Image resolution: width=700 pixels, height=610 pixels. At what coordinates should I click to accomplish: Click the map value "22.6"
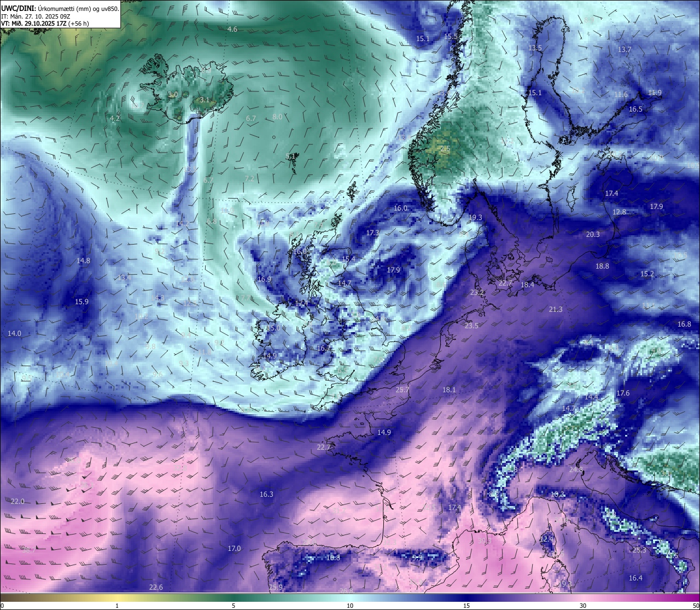pos(156,588)
